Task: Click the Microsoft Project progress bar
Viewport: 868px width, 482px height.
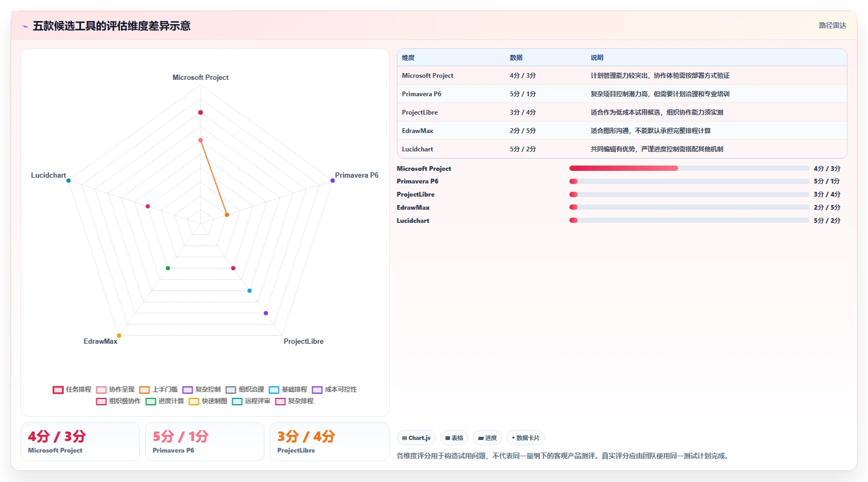Action: coord(689,168)
